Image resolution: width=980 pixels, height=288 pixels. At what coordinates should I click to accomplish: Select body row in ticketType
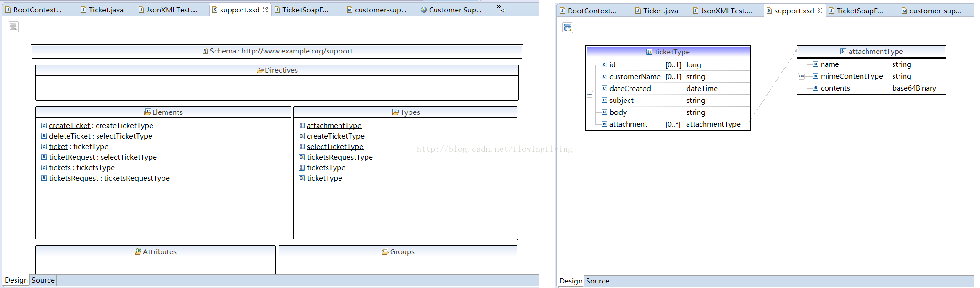pyautogui.click(x=675, y=112)
